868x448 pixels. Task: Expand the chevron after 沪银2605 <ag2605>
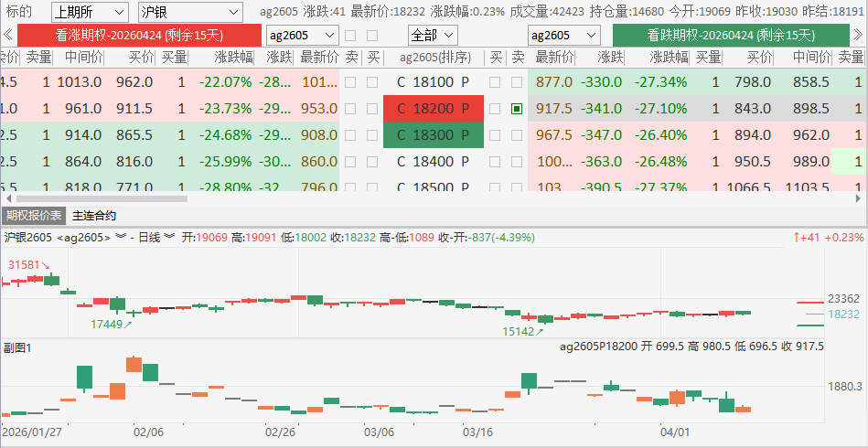pos(119,238)
